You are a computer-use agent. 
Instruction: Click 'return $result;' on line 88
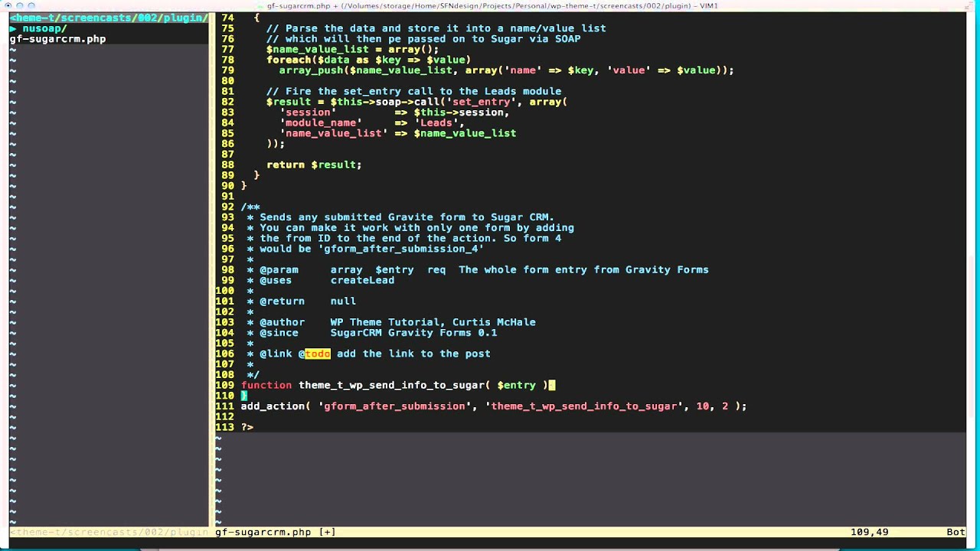(x=314, y=165)
